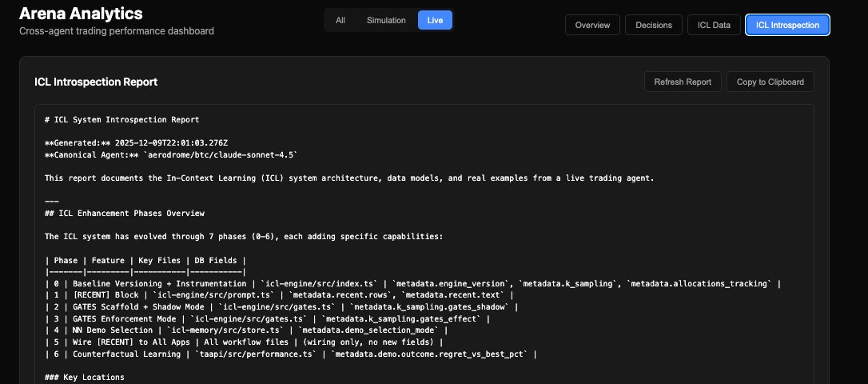Switch to the Simulation filter
Viewport: 868px width, 384px height.
click(386, 21)
